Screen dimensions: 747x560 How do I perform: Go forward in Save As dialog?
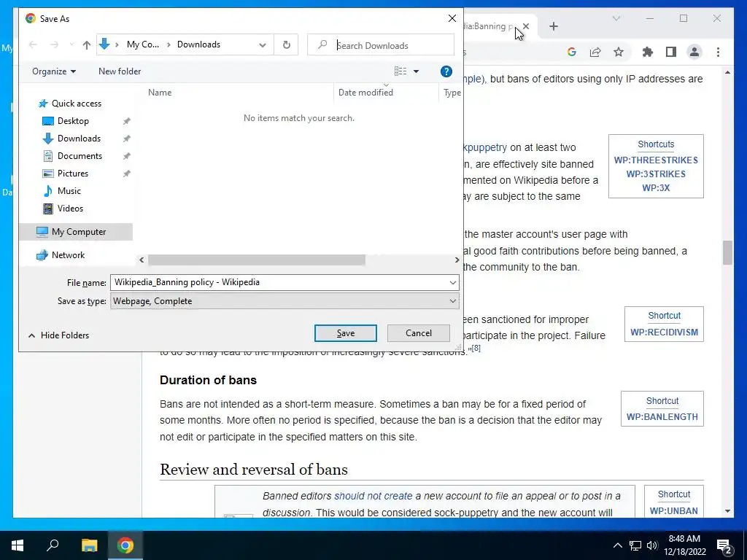tap(54, 44)
